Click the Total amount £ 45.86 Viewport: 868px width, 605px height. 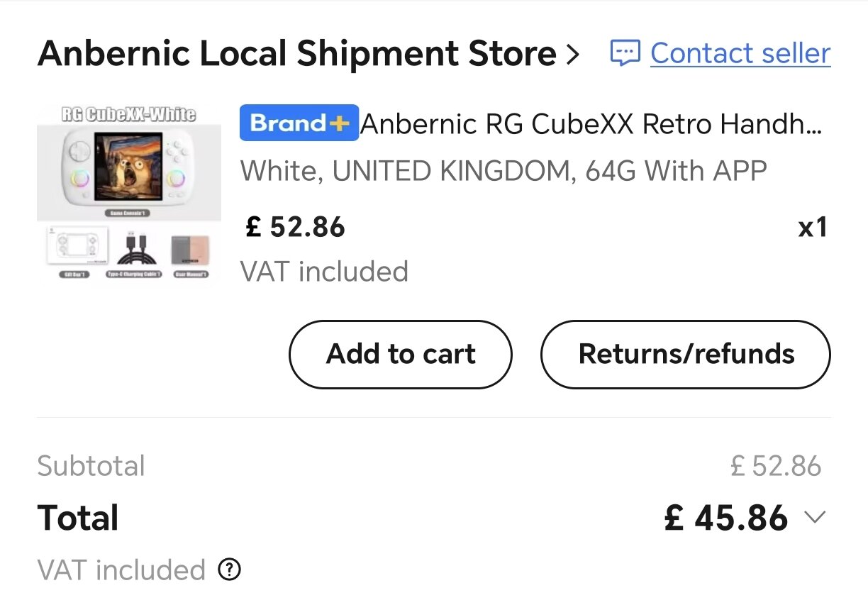pyautogui.click(x=726, y=518)
